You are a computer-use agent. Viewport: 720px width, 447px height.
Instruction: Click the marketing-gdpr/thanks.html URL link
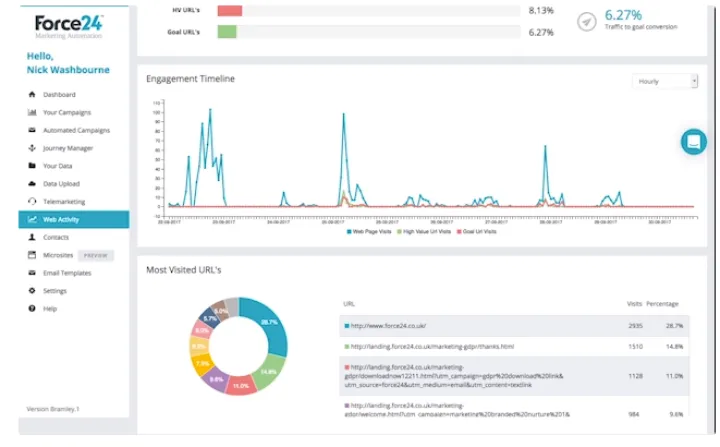coord(431,347)
